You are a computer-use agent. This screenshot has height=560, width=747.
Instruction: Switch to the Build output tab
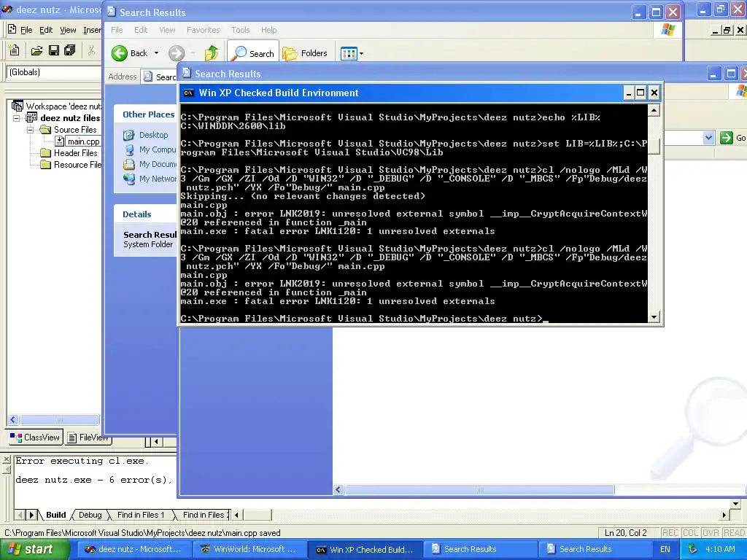(x=55, y=515)
